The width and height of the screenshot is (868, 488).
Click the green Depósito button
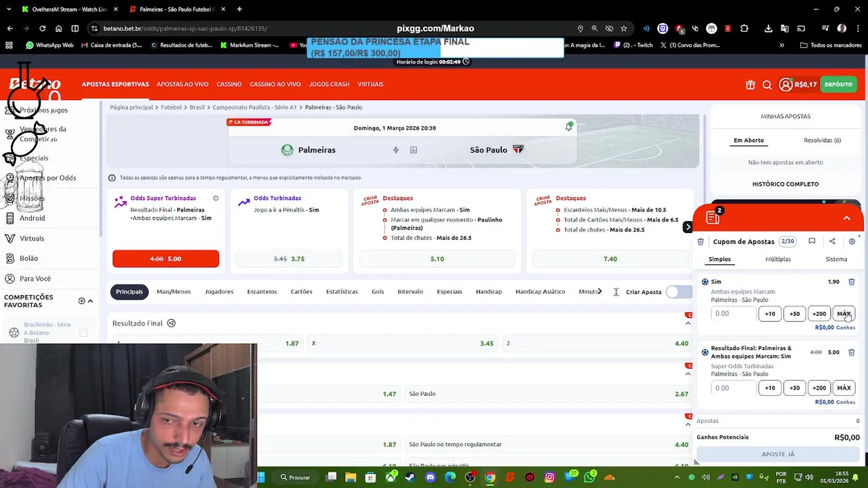[839, 85]
